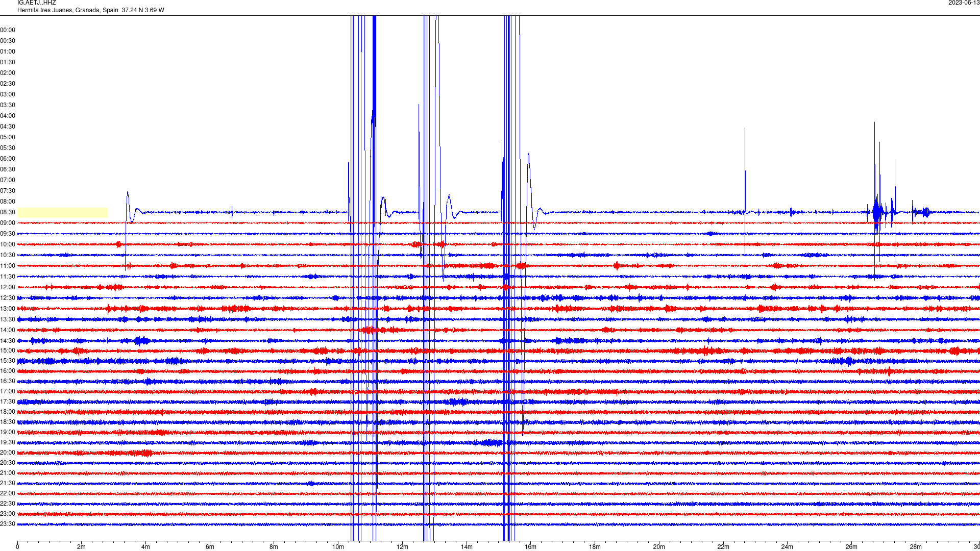Select the 17:00 time row label
980x551 pixels.
coord(8,391)
